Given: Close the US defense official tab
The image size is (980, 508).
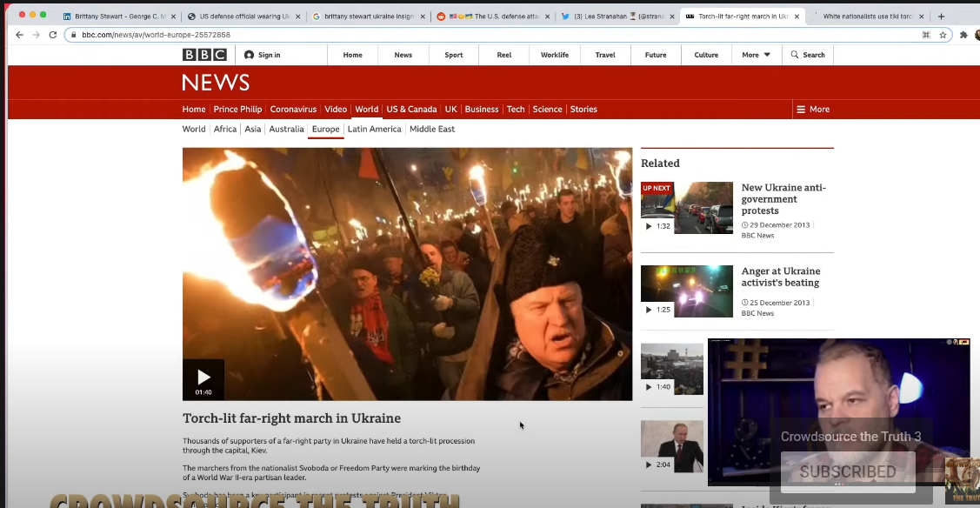Looking at the screenshot, I should point(297,17).
